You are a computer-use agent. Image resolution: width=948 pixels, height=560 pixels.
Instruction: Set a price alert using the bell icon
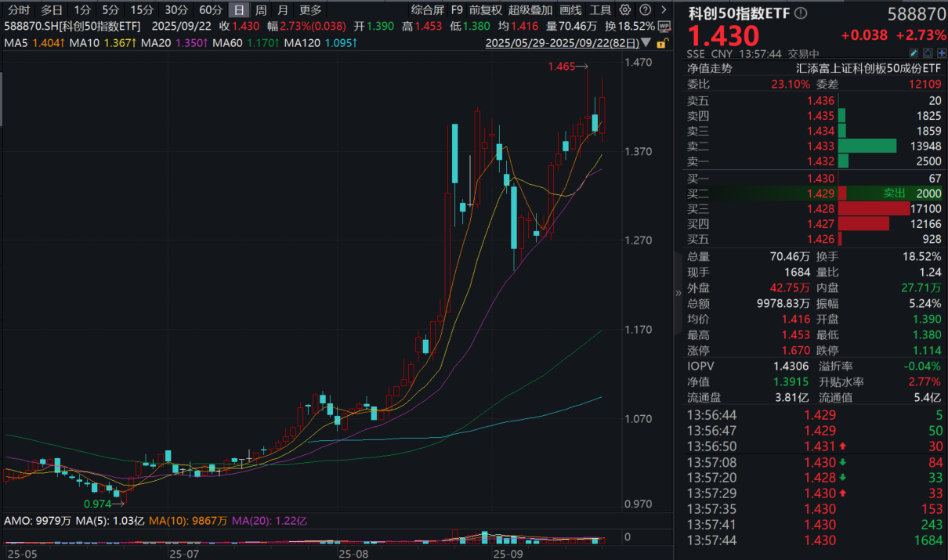point(928,52)
